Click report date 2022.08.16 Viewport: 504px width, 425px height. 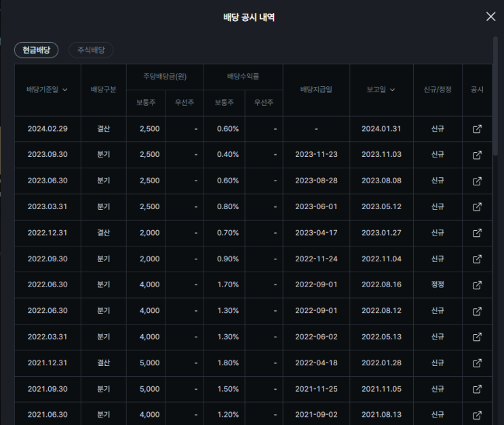click(x=381, y=284)
